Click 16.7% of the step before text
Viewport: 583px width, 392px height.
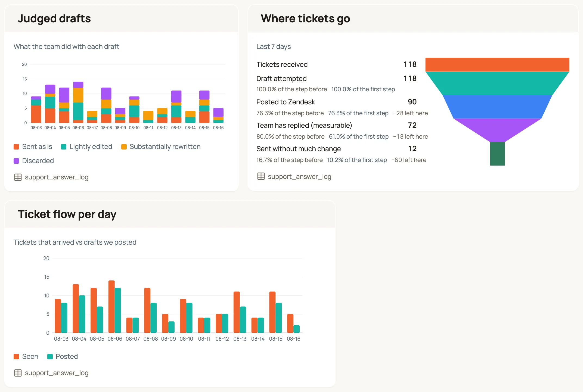(x=290, y=160)
